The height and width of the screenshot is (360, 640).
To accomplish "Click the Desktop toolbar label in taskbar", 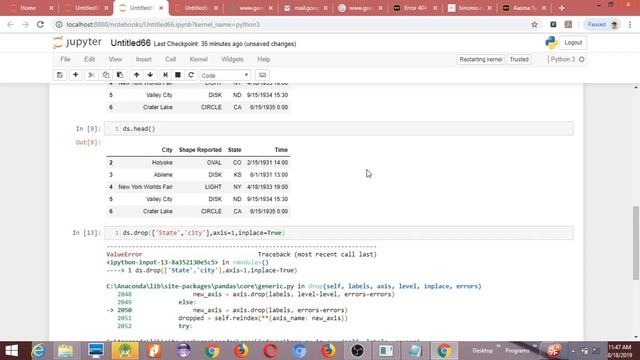I will pyautogui.click(x=482, y=351).
